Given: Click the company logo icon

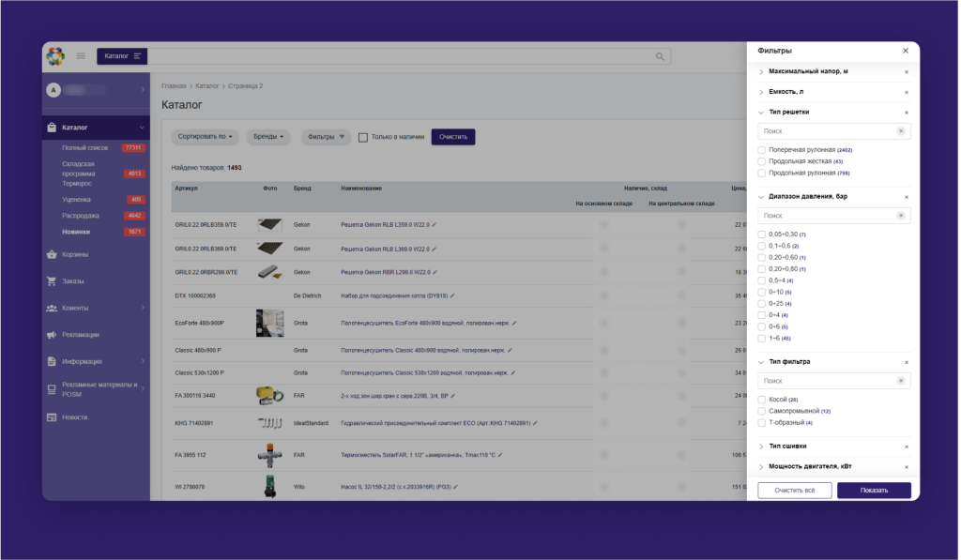Looking at the screenshot, I should (55, 56).
